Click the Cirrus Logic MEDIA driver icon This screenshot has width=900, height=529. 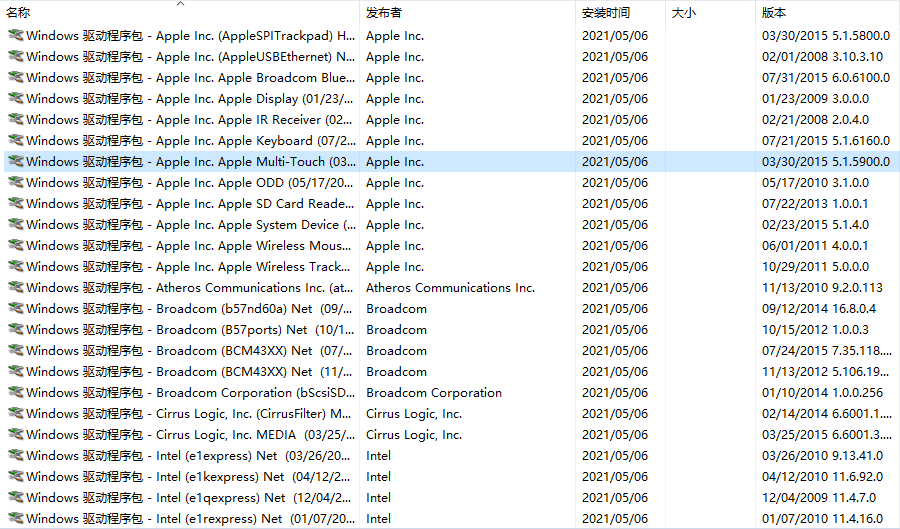16,434
